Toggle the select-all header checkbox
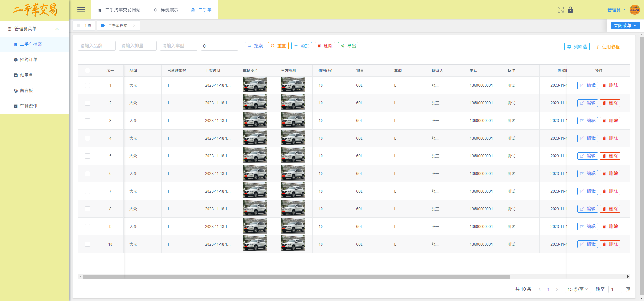 [88, 71]
